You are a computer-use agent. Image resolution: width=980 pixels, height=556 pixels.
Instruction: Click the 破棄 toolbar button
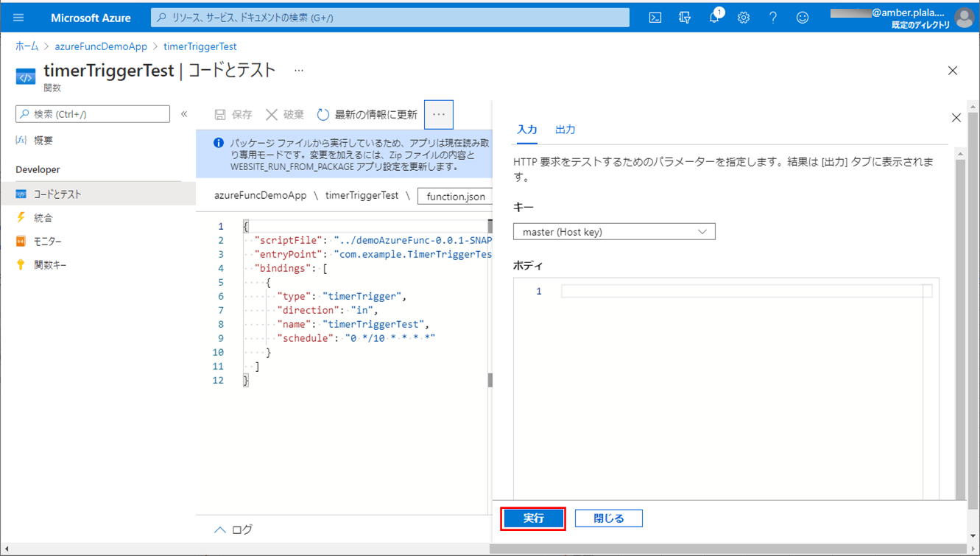pos(285,114)
